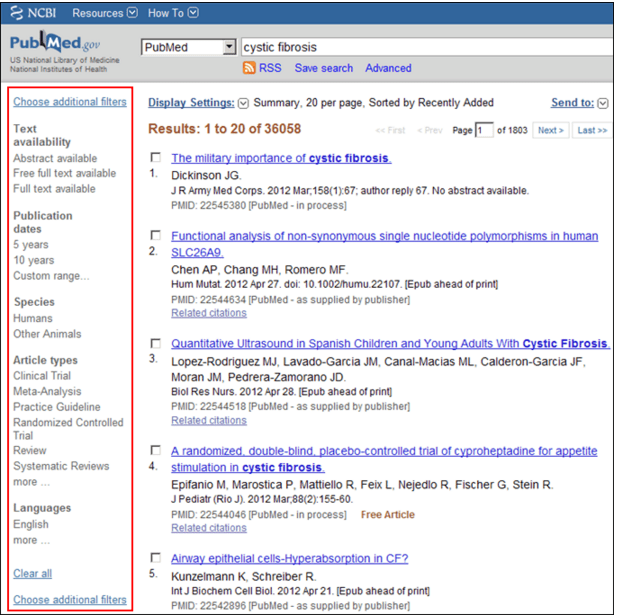Click Clear all filters link
This screenshot has height=615, width=626.
pos(32,573)
